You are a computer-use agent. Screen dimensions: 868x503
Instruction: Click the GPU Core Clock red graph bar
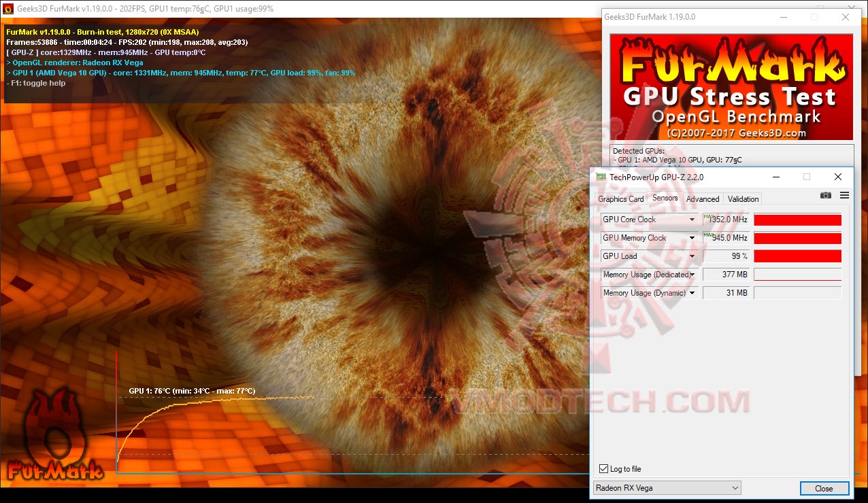pyautogui.click(x=797, y=220)
